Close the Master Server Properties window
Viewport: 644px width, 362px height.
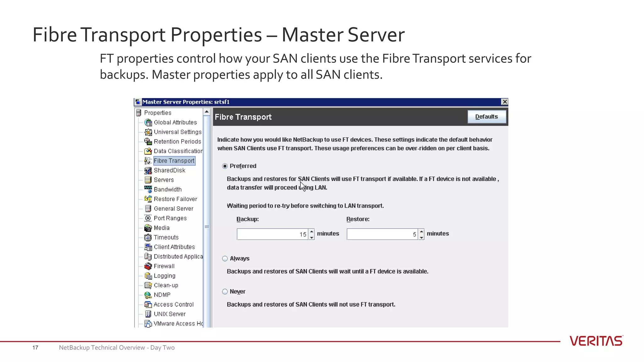pos(505,102)
